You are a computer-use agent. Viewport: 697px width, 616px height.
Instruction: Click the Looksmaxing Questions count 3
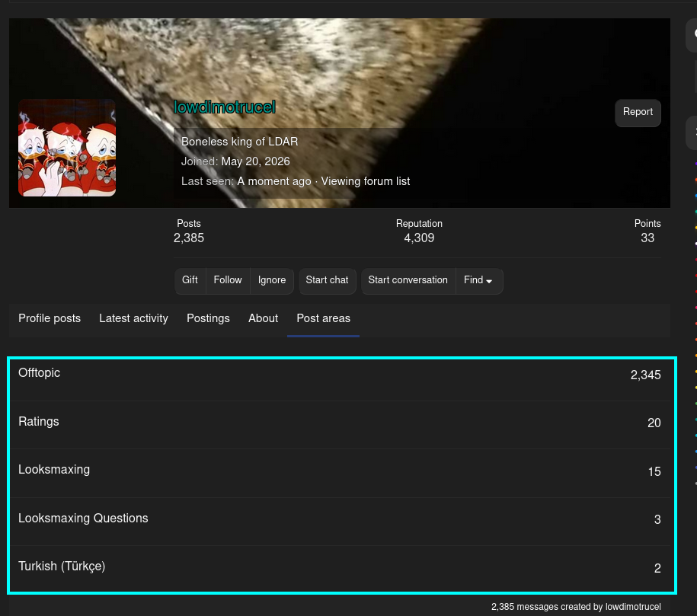[657, 520]
